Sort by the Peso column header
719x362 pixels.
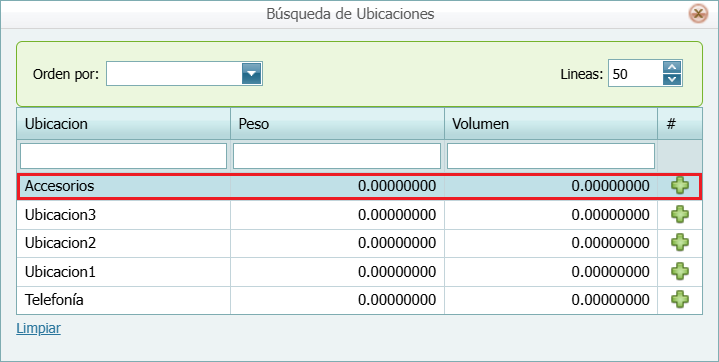click(x=337, y=124)
